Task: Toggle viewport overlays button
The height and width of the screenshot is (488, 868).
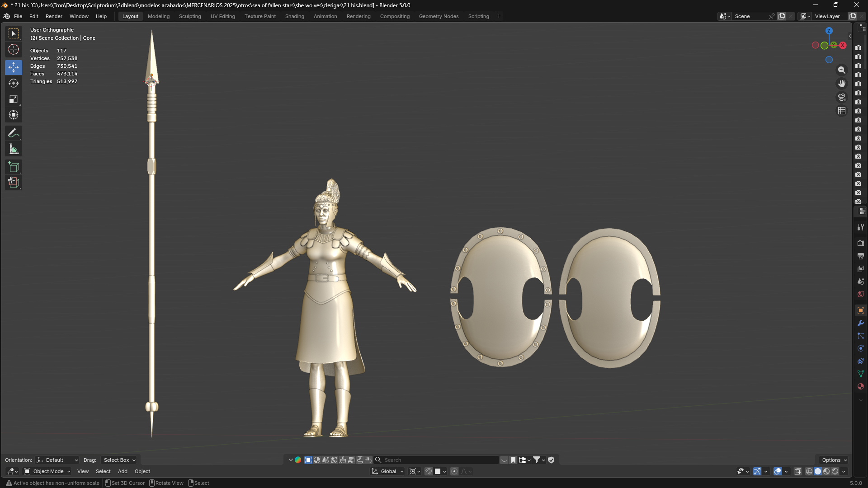Action: [x=778, y=471]
